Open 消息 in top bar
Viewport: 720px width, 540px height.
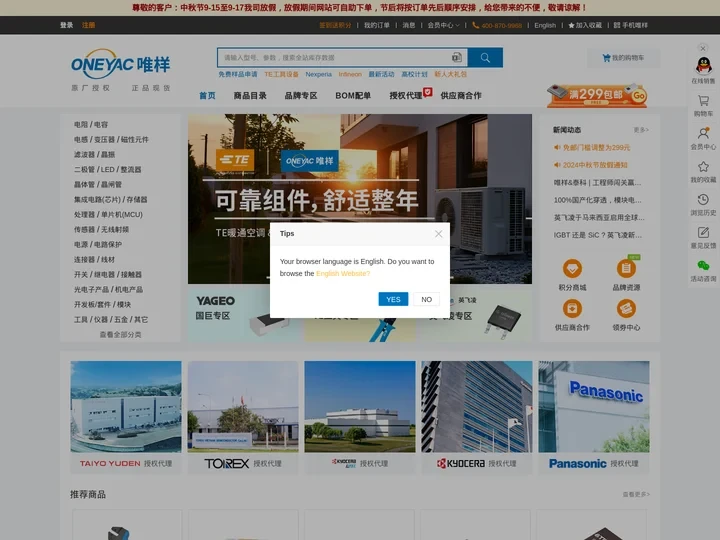pos(409,25)
